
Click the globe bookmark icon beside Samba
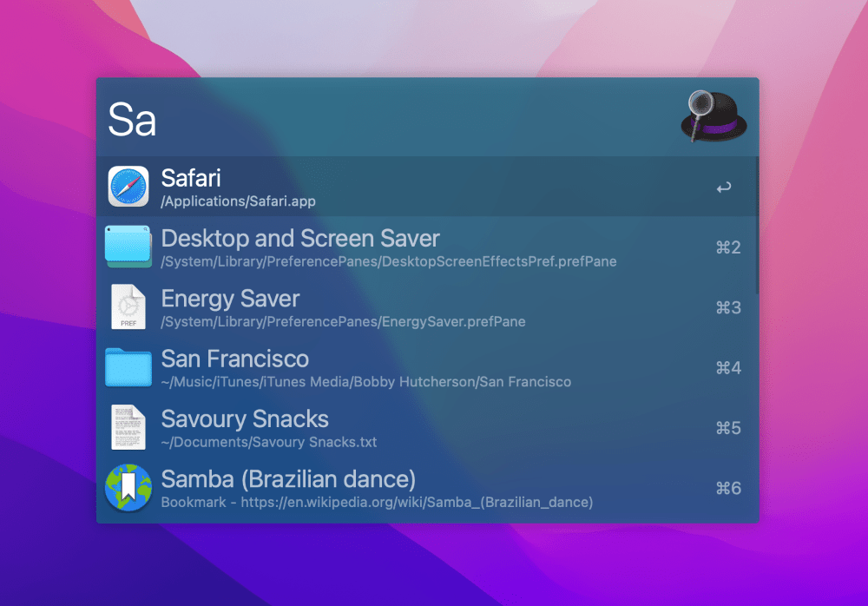pos(128,487)
